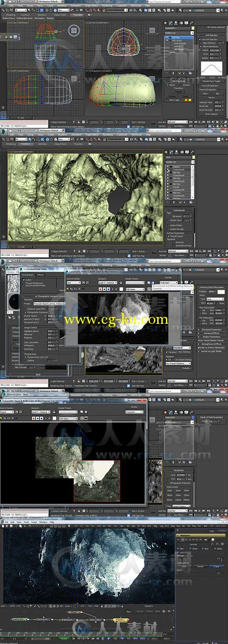Image resolution: width=228 pixels, height=644 pixels.
Task: Open the Effects tab in Environment and Effects
Action: [40, 275]
